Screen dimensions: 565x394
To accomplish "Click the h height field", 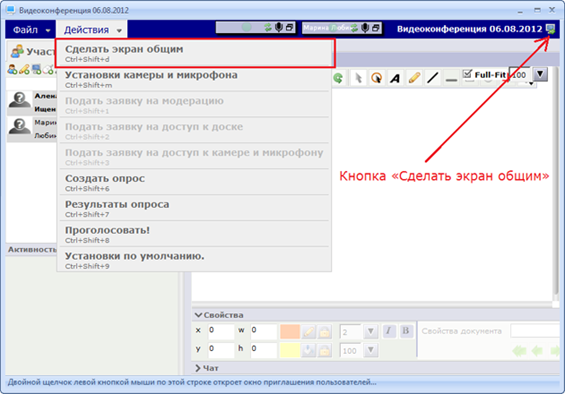I will tap(264, 350).
